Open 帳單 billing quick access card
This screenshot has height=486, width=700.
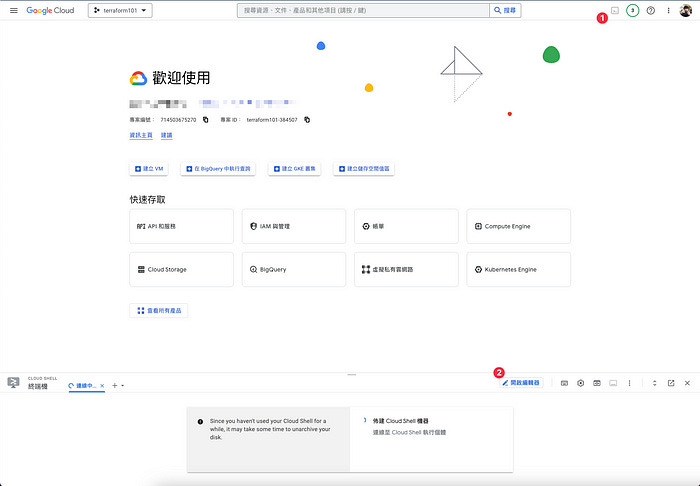click(x=406, y=226)
